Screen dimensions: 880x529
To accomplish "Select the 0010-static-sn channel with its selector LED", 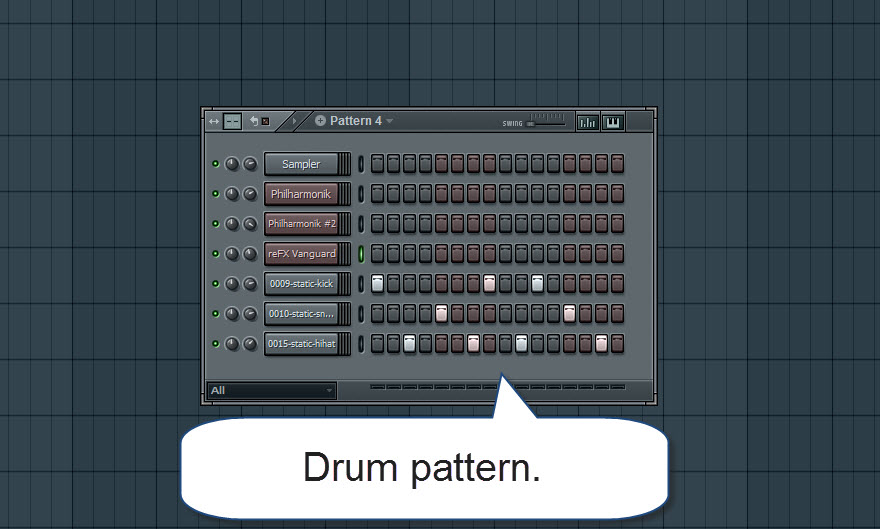I will pos(361,314).
